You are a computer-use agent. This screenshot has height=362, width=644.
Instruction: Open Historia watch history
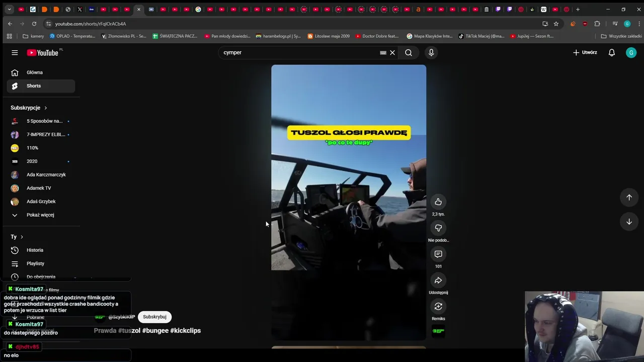[x=41, y=250]
